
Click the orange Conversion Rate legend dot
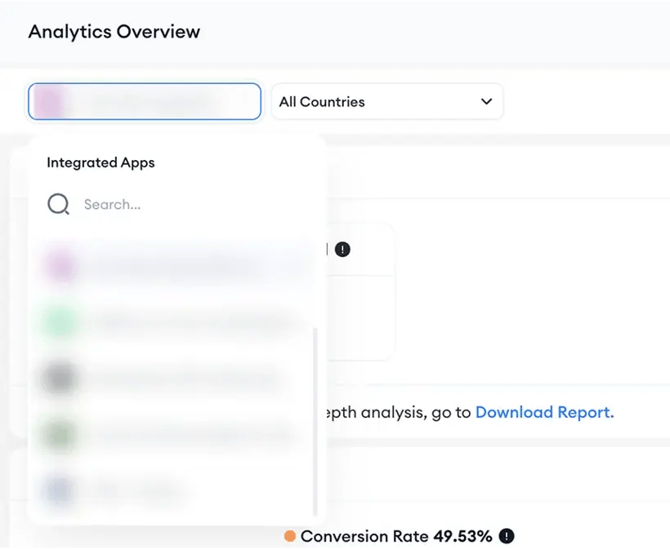coord(290,536)
